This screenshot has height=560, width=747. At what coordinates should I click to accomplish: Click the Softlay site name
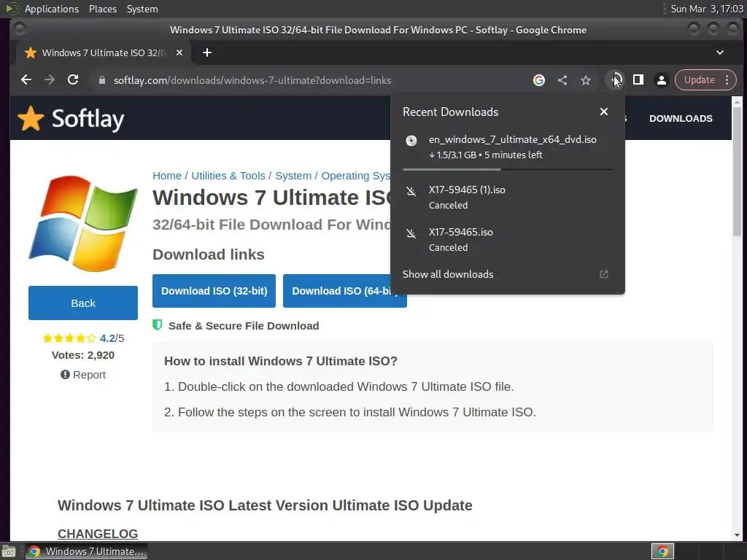(88, 119)
